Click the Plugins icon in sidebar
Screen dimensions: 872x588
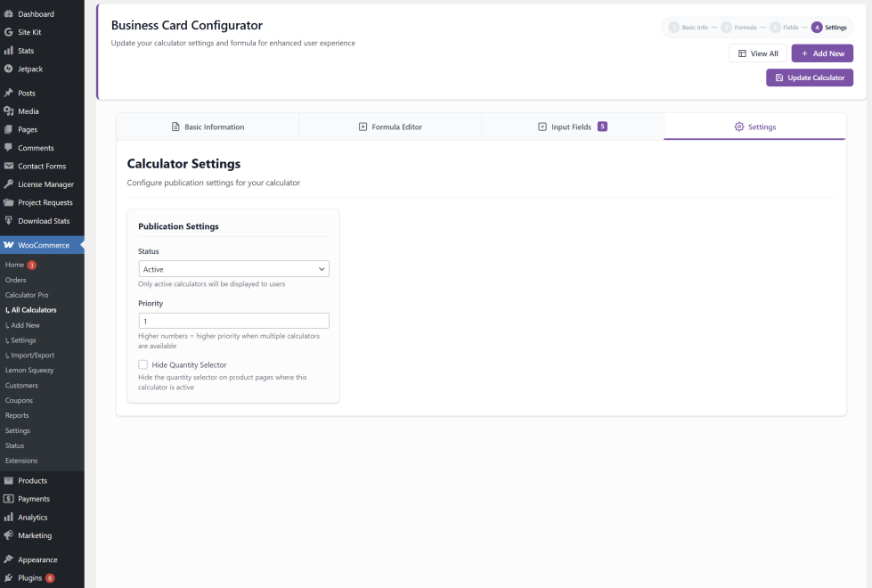click(x=9, y=578)
